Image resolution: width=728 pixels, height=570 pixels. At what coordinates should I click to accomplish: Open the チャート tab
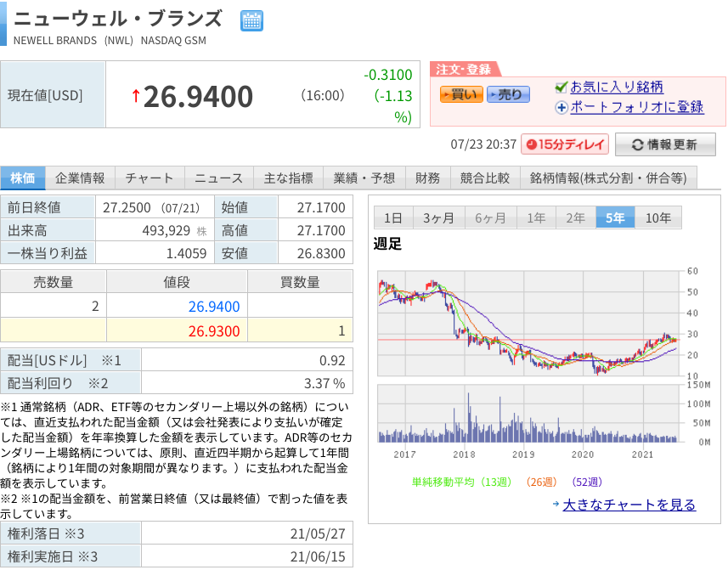point(150,178)
